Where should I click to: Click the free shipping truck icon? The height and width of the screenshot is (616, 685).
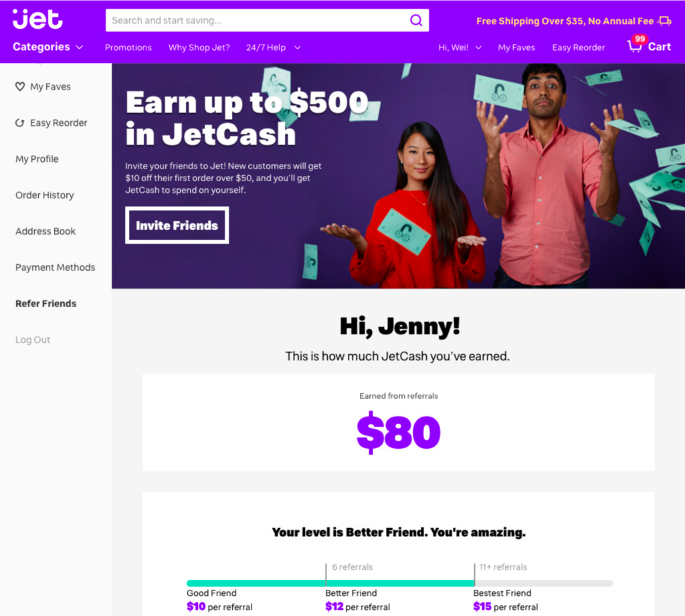coord(664,21)
